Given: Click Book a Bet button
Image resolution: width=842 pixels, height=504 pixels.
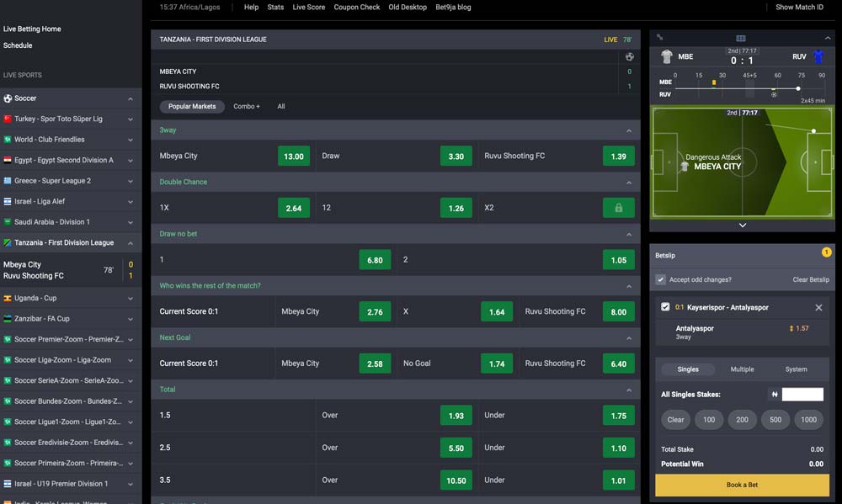Looking at the screenshot, I should (742, 485).
